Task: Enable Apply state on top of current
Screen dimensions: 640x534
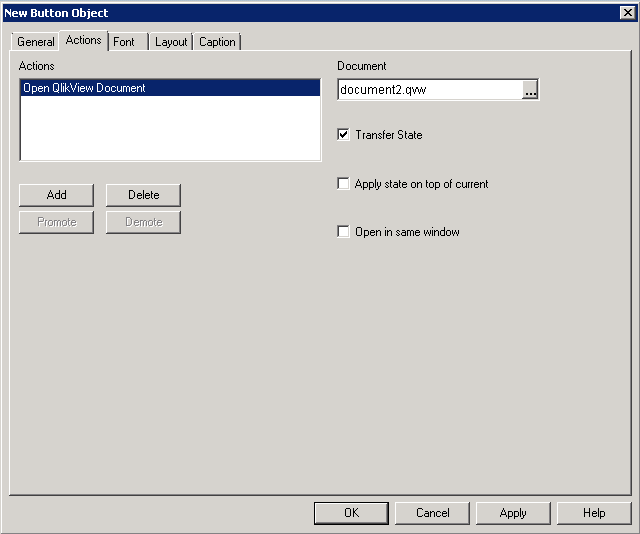Action: [x=343, y=183]
